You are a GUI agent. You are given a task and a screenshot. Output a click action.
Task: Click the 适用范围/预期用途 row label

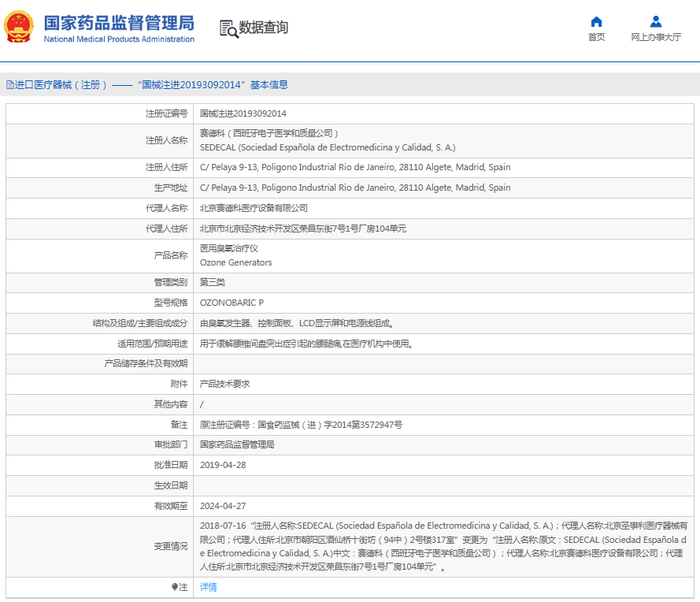[152, 344]
